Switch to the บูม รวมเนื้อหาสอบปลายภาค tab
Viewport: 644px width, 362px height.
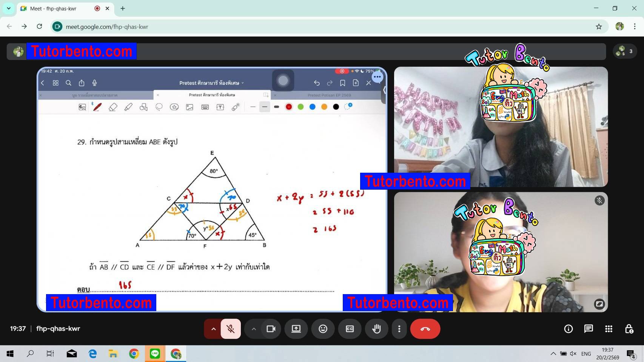pos(96,95)
